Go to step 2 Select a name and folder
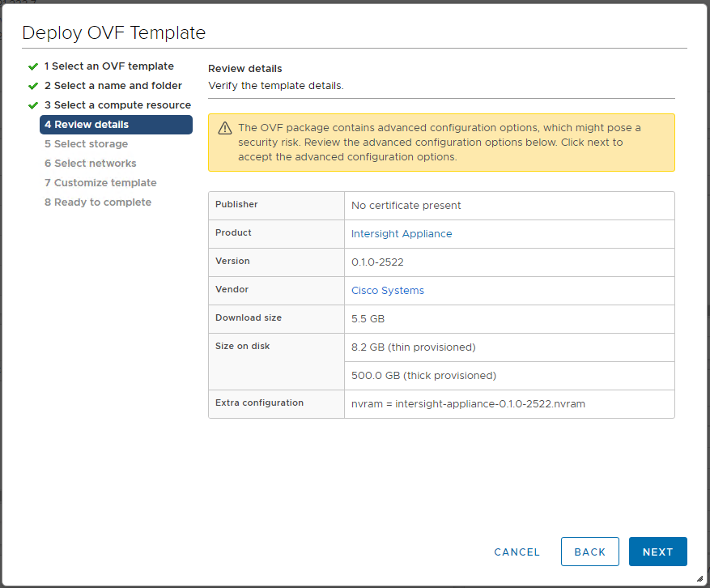 point(113,86)
